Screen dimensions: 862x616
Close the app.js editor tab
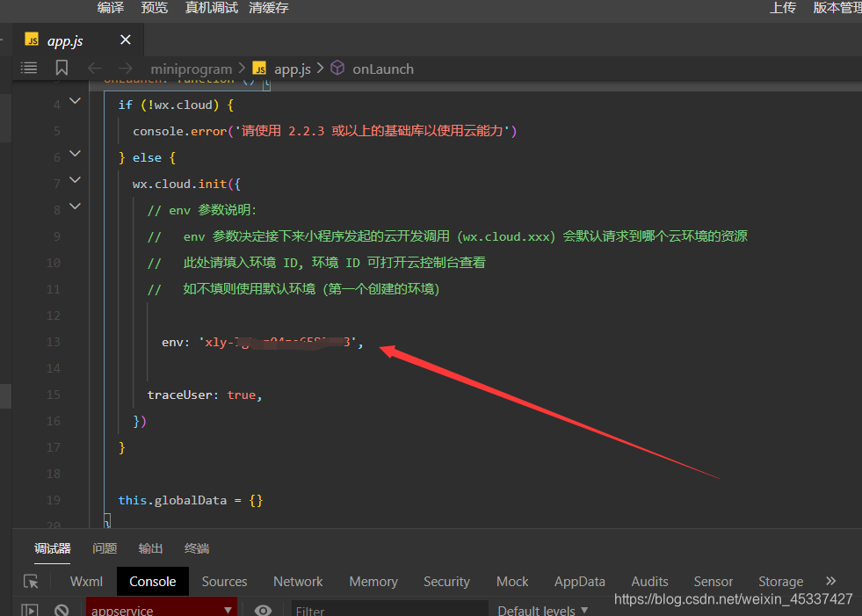126,40
